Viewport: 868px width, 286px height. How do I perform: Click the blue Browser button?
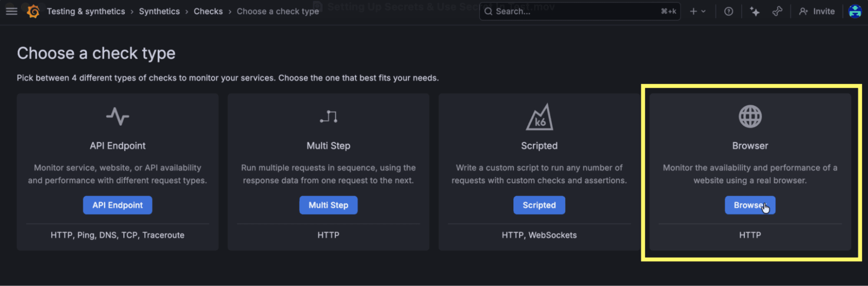tap(750, 205)
